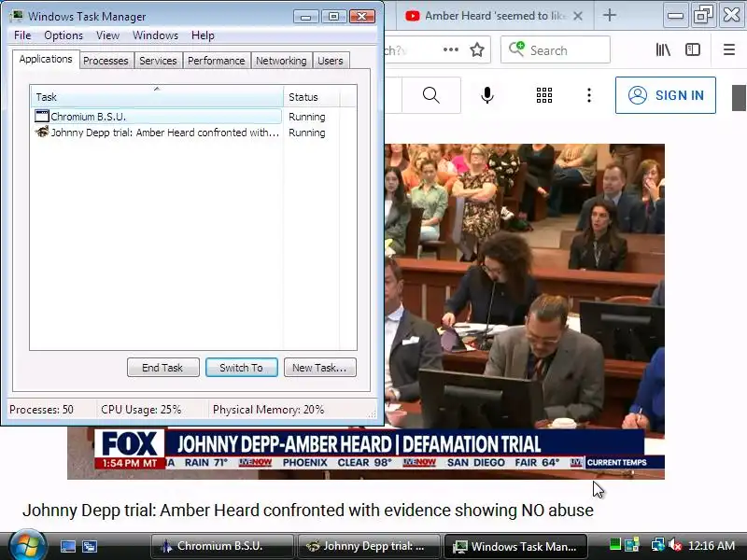Select the Chromium B.S.U. task row
This screenshot has height=560, width=747.
pos(157,117)
